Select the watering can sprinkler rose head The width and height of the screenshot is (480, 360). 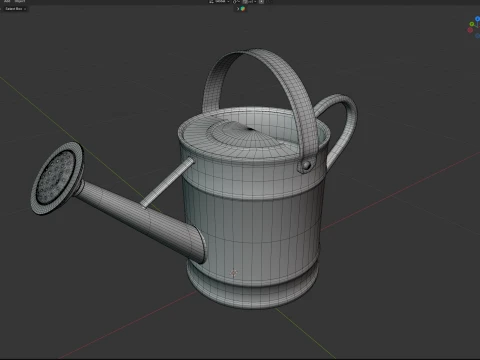click(x=57, y=178)
